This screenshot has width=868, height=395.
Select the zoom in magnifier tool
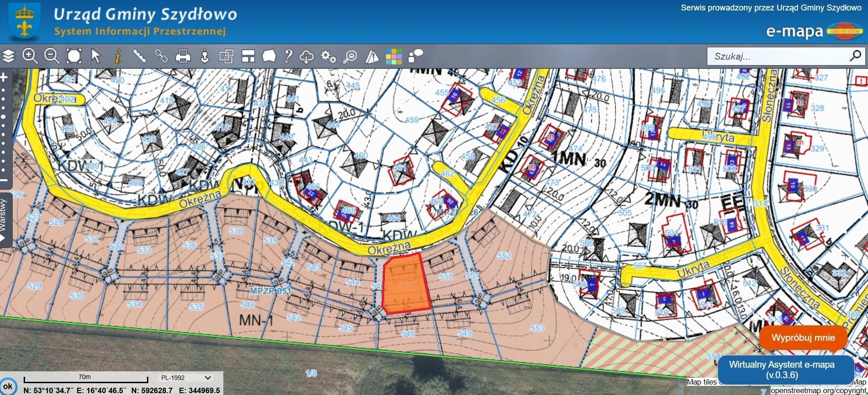pyautogui.click(x=30, y=56)
